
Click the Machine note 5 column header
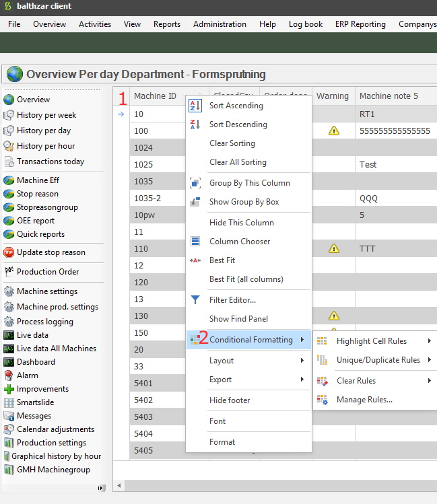[x=396, y=96]
